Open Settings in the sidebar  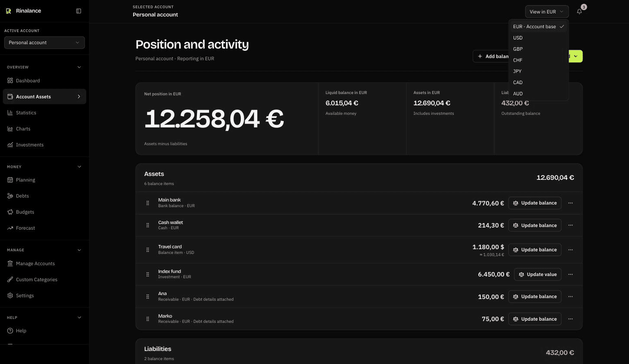coord(44,296)
